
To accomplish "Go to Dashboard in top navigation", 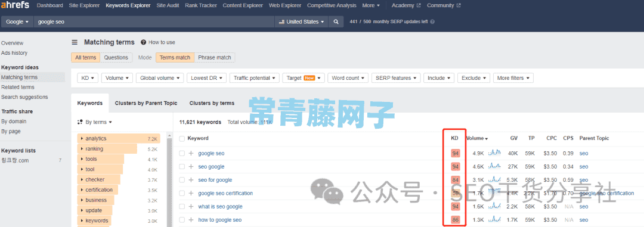I will (49, 5).
